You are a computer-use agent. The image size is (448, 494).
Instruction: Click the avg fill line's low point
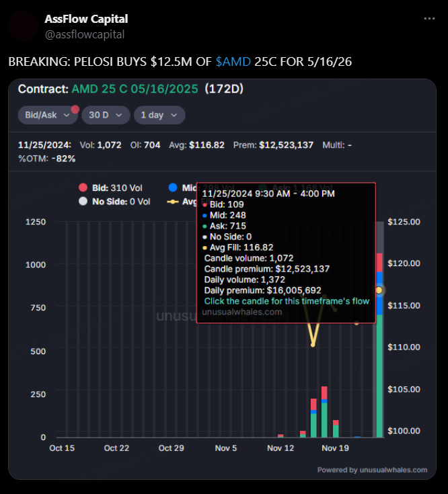[313, 344]
